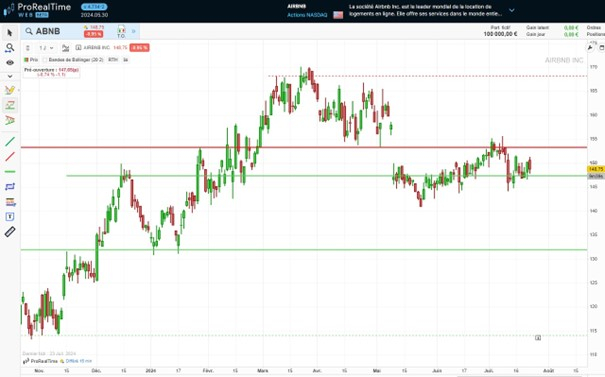
Task: Click the window icon beside the wrench
Action: click(x=602, y=48)
